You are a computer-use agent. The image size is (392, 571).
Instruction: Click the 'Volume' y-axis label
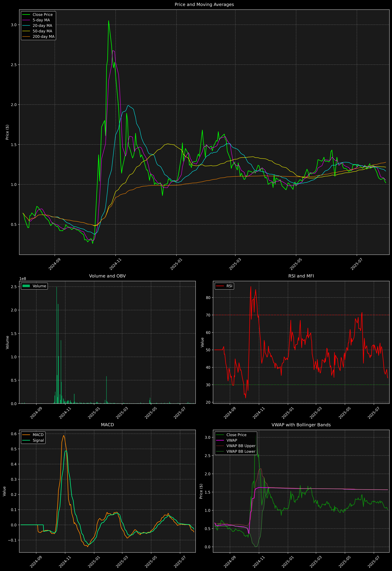click(x=7, y=342)
